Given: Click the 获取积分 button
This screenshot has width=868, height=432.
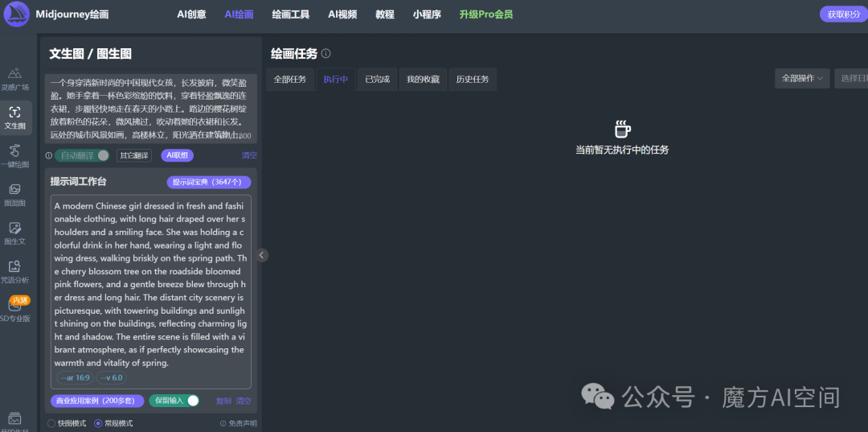Looking at the screenshot, I should click(843, 14).
